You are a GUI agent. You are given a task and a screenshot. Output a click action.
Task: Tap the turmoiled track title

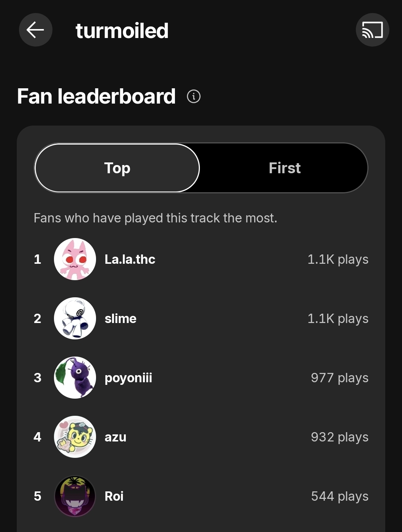pos(122,31)
